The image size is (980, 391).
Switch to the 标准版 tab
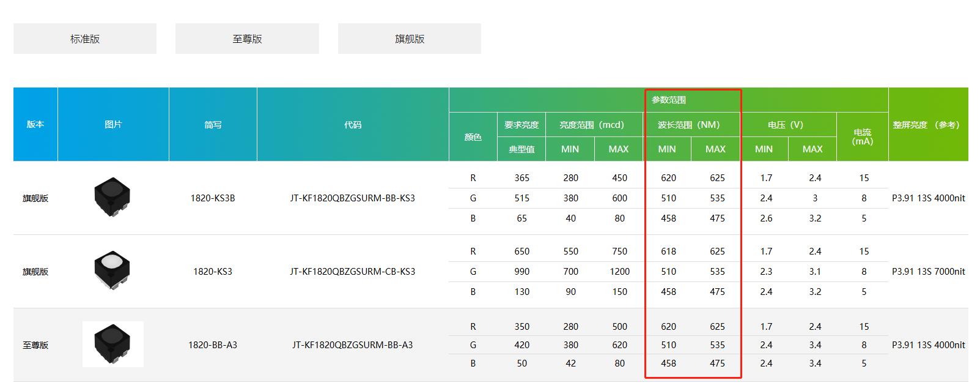(x=85, y=39)
